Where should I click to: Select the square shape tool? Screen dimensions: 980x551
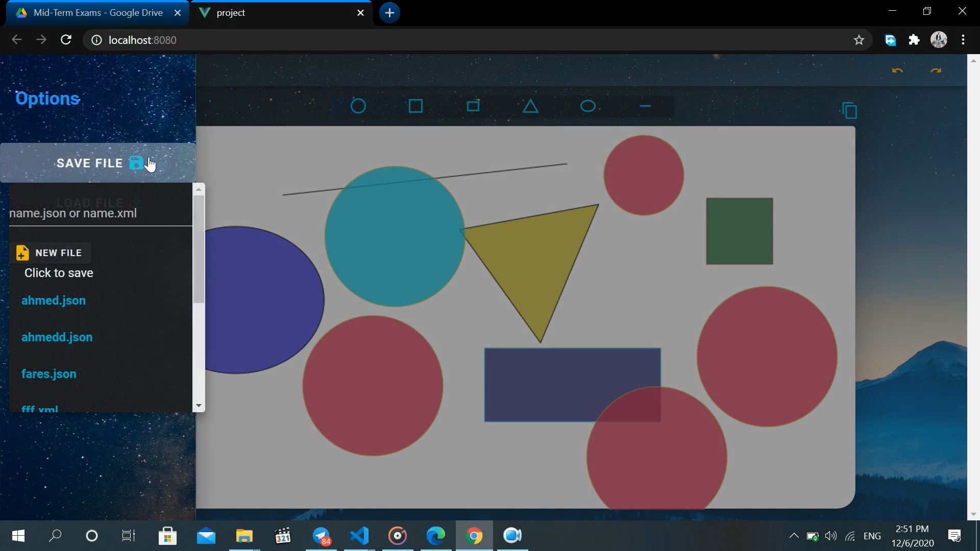pyautogui.click(x=415, y=106)
